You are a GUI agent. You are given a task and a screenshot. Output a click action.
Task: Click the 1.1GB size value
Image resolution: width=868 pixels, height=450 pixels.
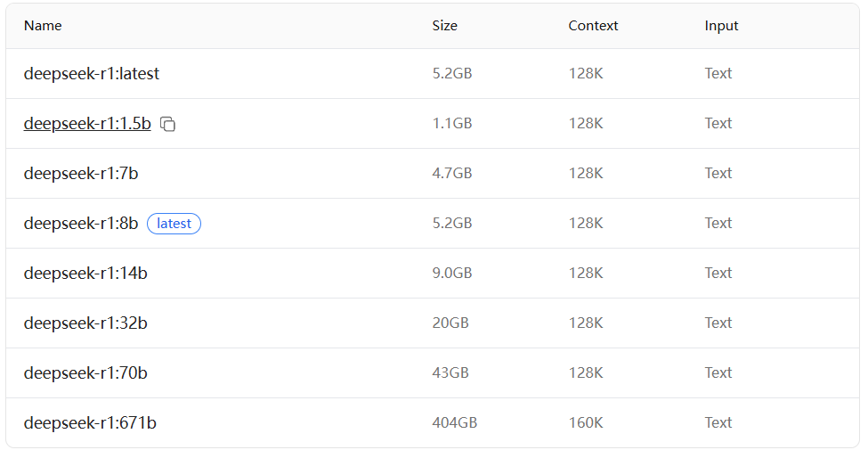coord(451,124)
